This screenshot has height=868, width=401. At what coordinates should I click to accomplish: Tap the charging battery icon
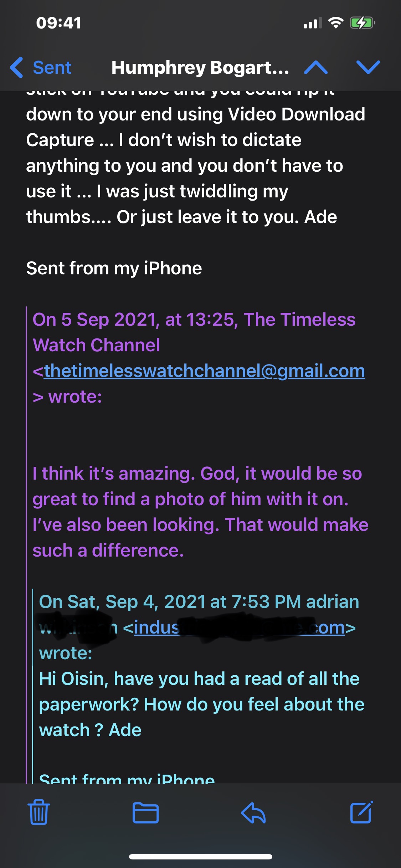click(362, 23)
